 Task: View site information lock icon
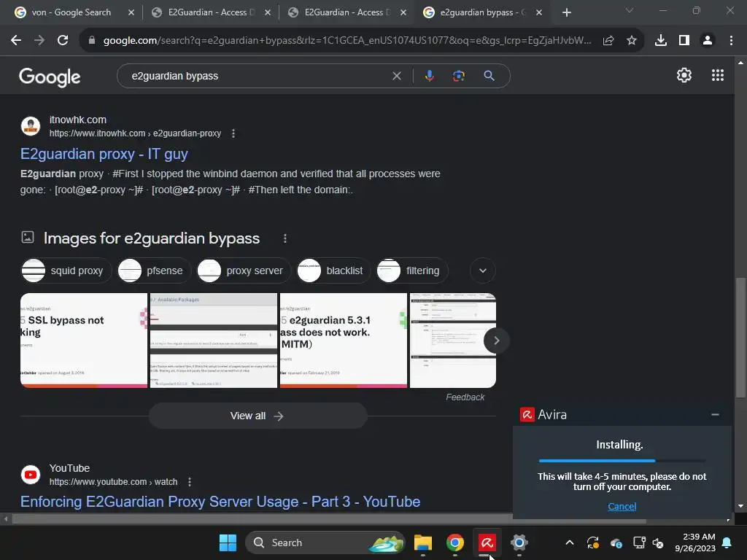[x=91, y=41]
